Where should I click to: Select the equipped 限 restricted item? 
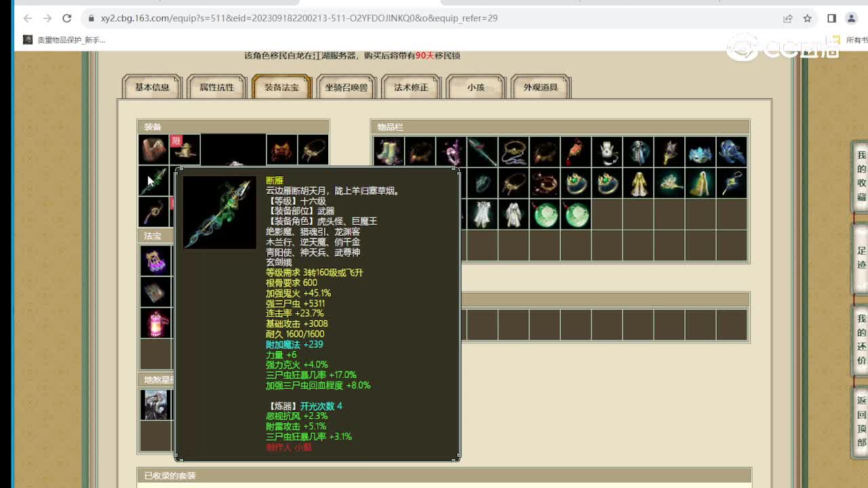[x=184, y=149]
